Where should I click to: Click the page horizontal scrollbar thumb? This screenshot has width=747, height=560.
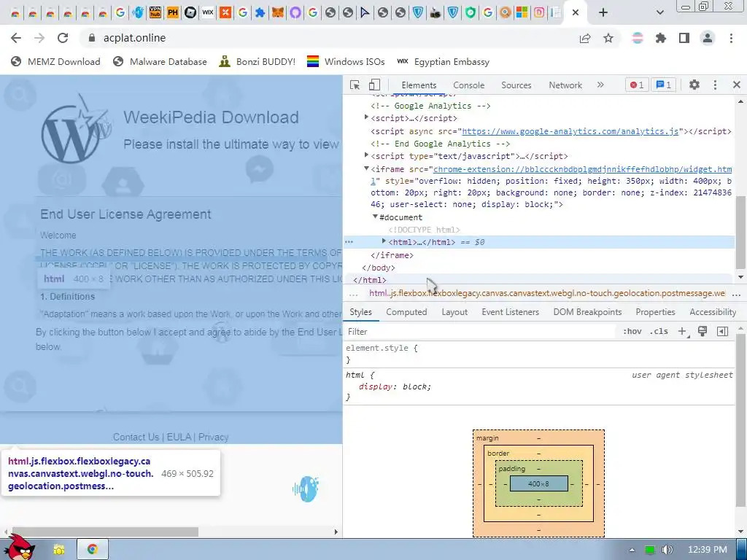[105, 532]
